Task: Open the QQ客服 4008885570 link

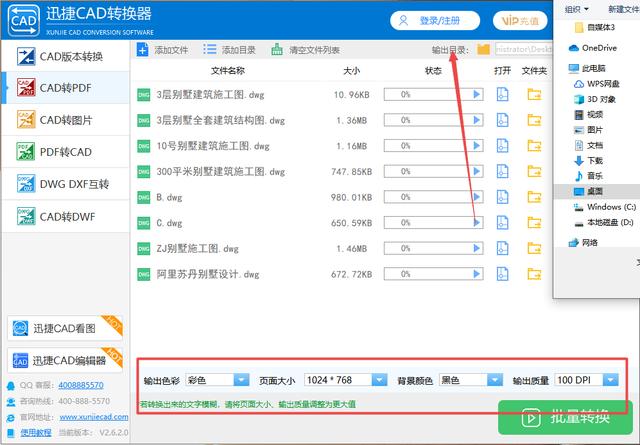Action: [81, 385]
